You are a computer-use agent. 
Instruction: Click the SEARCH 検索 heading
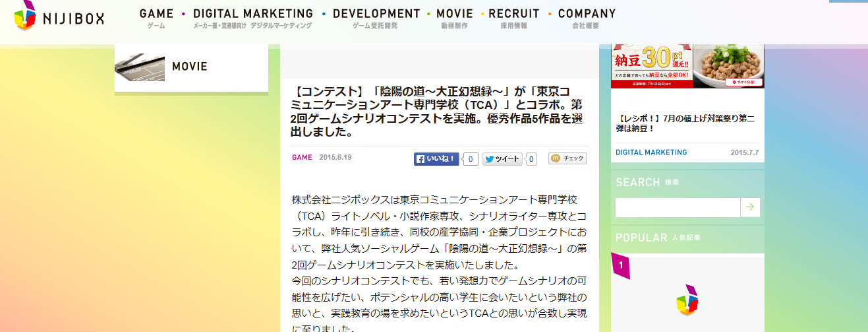point(647,182)
